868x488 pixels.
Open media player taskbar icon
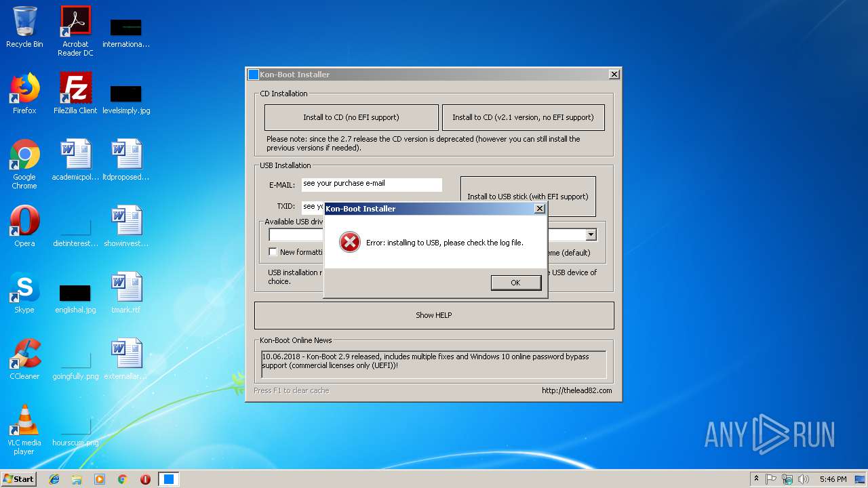coord(100,479)
